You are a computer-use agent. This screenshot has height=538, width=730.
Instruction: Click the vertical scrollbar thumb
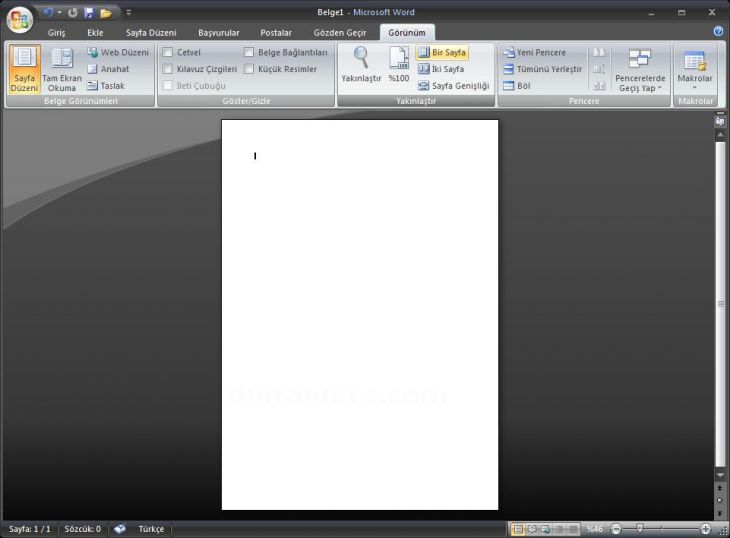720,304
